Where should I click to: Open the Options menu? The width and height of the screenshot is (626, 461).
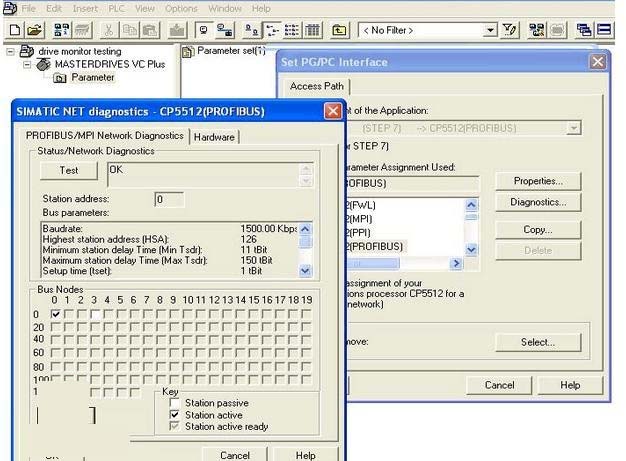(x=181, y=8)
